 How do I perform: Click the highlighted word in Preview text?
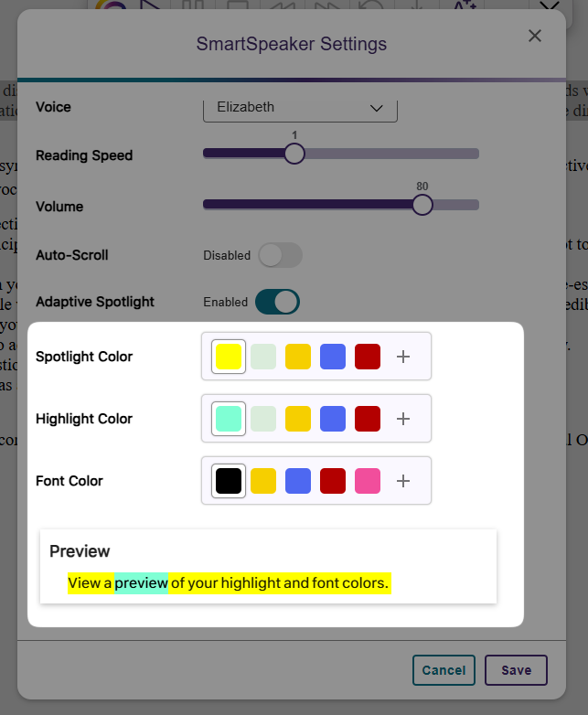141,583
